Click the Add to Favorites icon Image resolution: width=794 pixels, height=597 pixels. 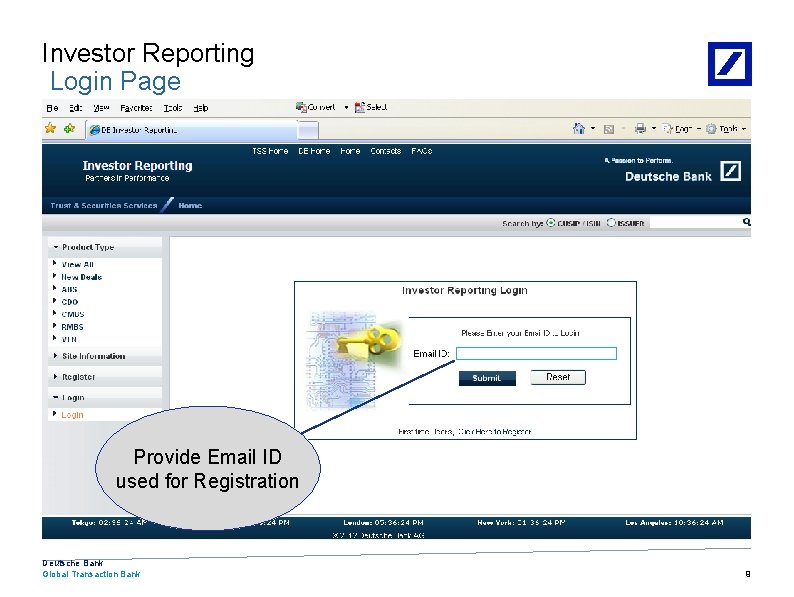[x=69, y=128]
